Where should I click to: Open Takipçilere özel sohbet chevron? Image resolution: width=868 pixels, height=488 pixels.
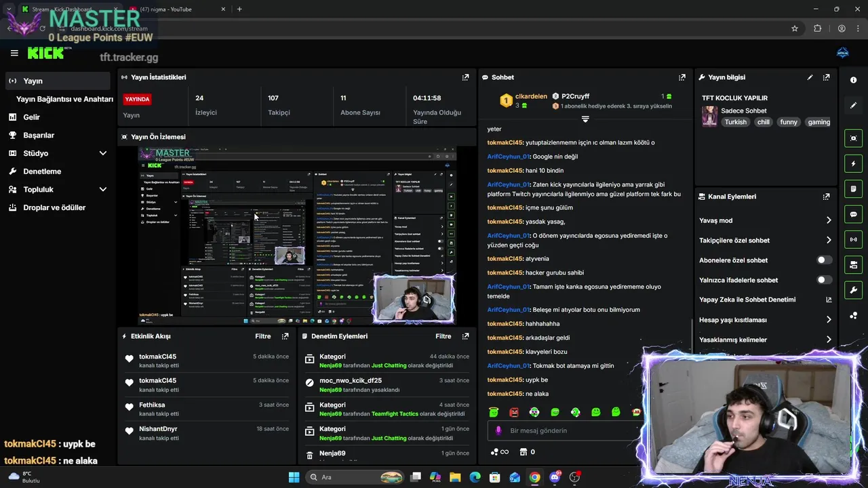[x=829, y=240]
